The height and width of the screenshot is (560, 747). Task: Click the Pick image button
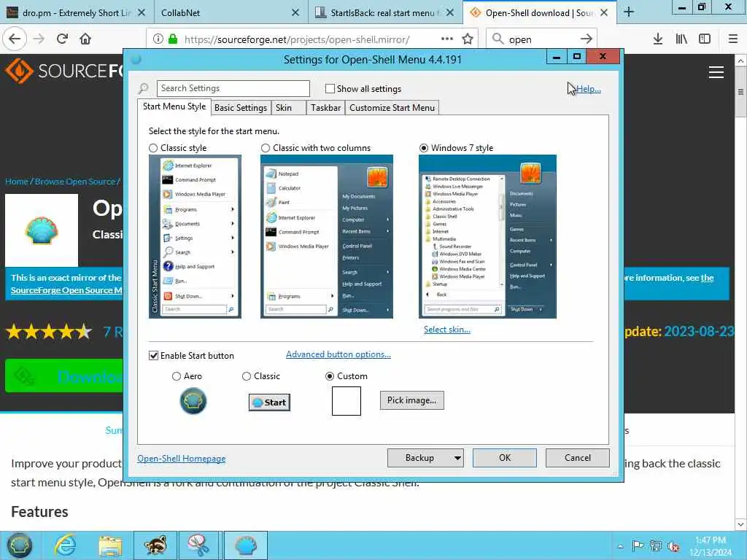click(411, 400)
